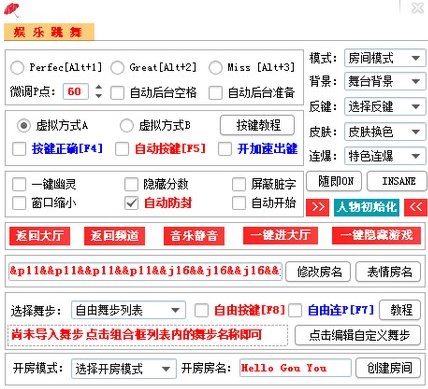Uncheck 自动防封 checkbox
This screenshot has height=389, width=428.
coord(131,203)
